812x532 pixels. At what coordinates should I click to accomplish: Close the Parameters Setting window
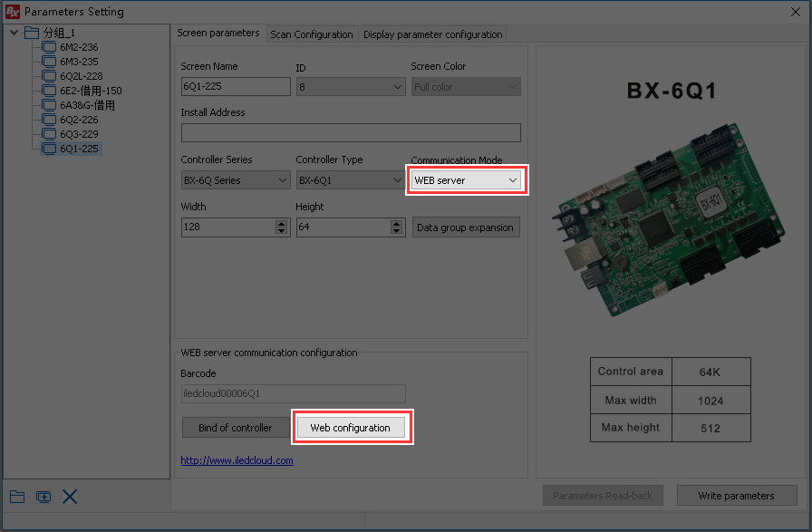click(x=796, y=12)
